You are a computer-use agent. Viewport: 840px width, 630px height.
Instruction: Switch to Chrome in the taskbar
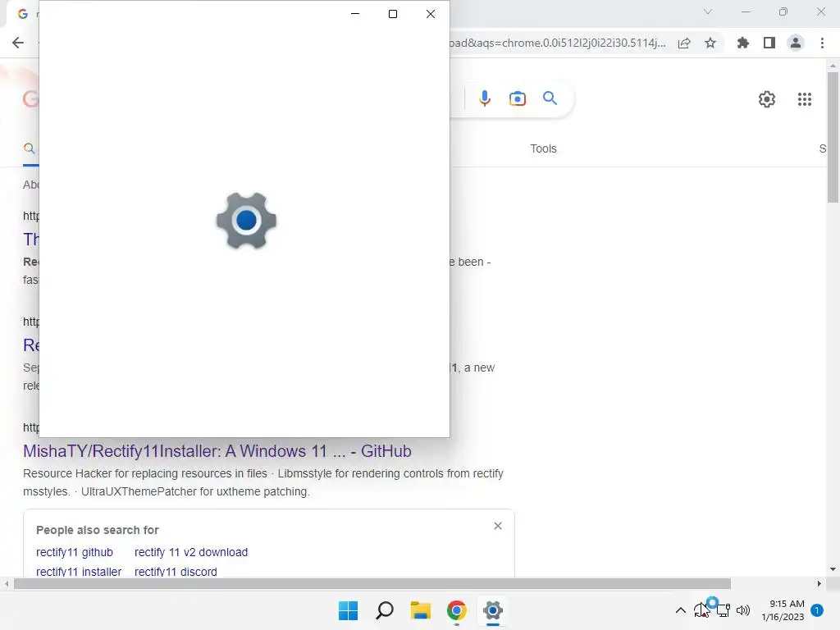click(x=456, y=610)
